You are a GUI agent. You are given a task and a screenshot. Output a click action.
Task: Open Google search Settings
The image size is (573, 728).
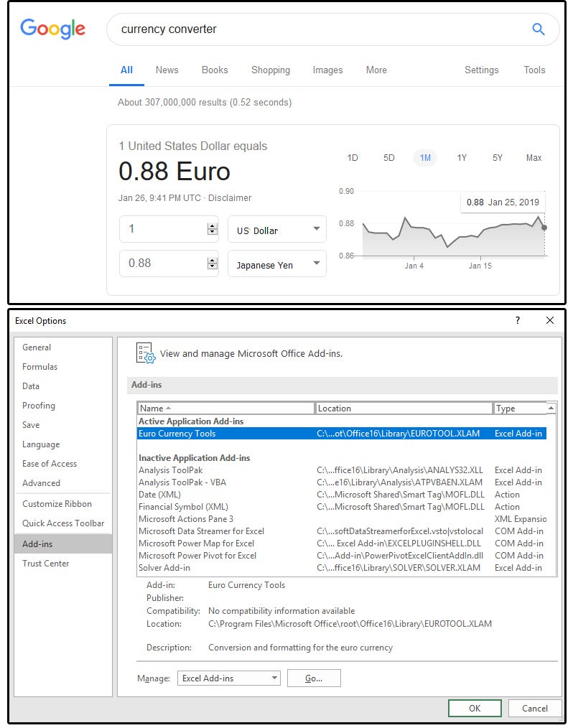click(482, 70)
